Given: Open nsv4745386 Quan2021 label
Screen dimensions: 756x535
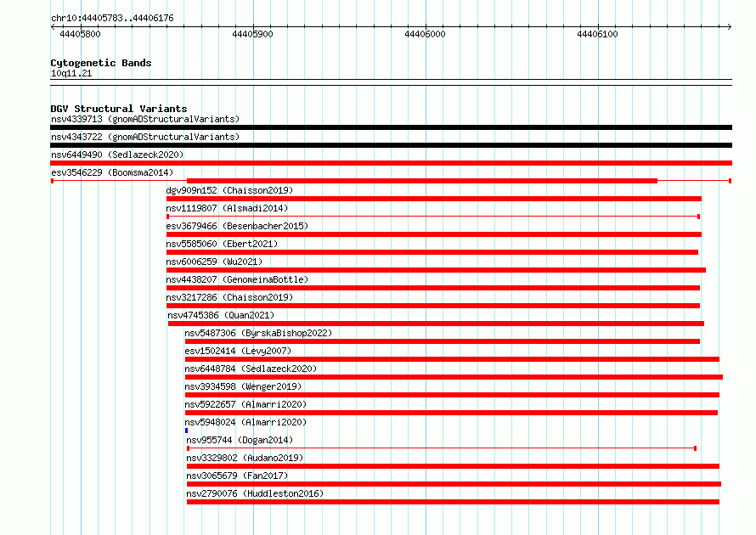Looking at the screenshot, I should coord(221,315).
